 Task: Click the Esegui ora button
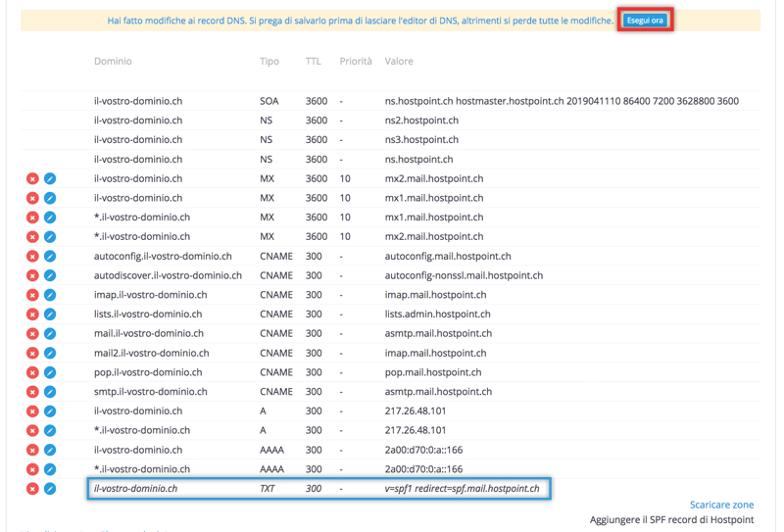click(645, 21)
